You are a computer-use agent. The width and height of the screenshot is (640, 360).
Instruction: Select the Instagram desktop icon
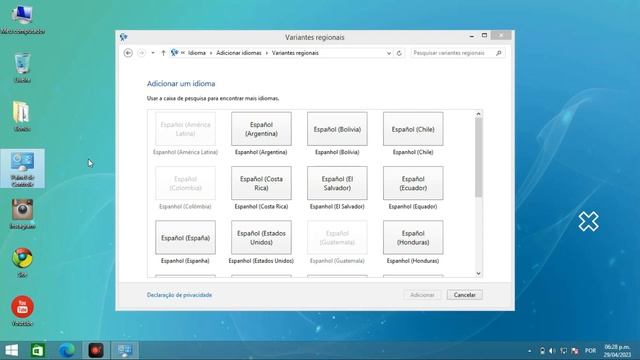22,214
